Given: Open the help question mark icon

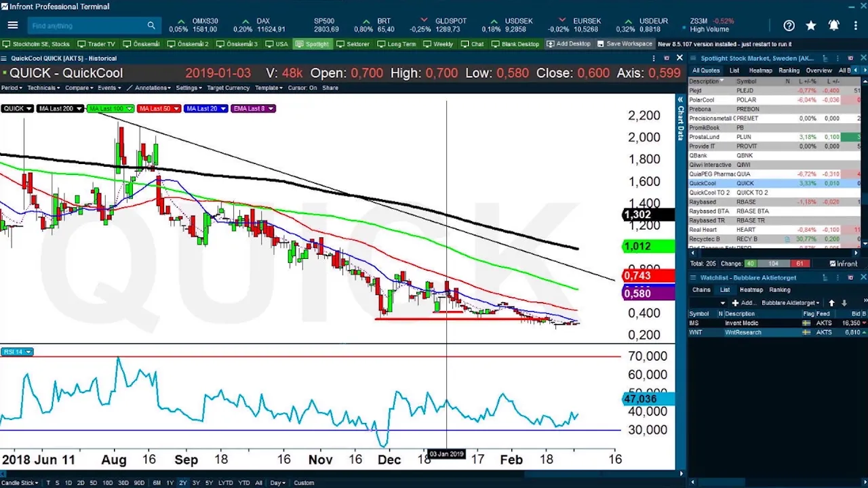Looking at the screenshot, I should tap(789, 26).
